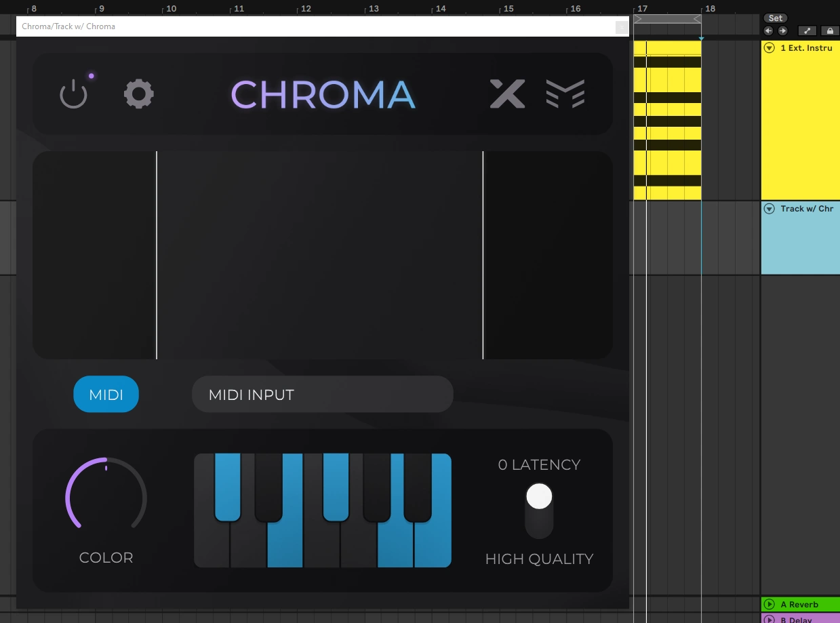Grab the right frequency range line in display
Image resolution: width=840 pixels, height=623 pixels.
point(483,255)
